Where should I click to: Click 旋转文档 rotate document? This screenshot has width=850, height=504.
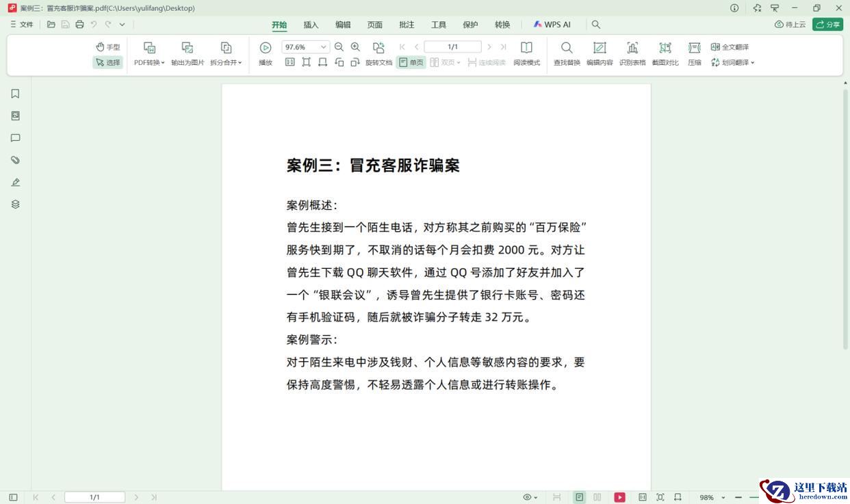pos(378,55)
